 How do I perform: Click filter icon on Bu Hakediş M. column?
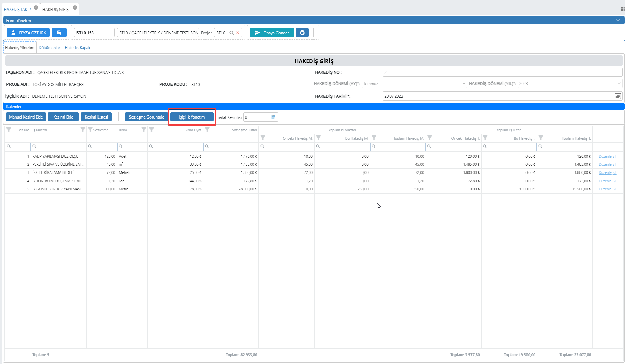point(318,138)
